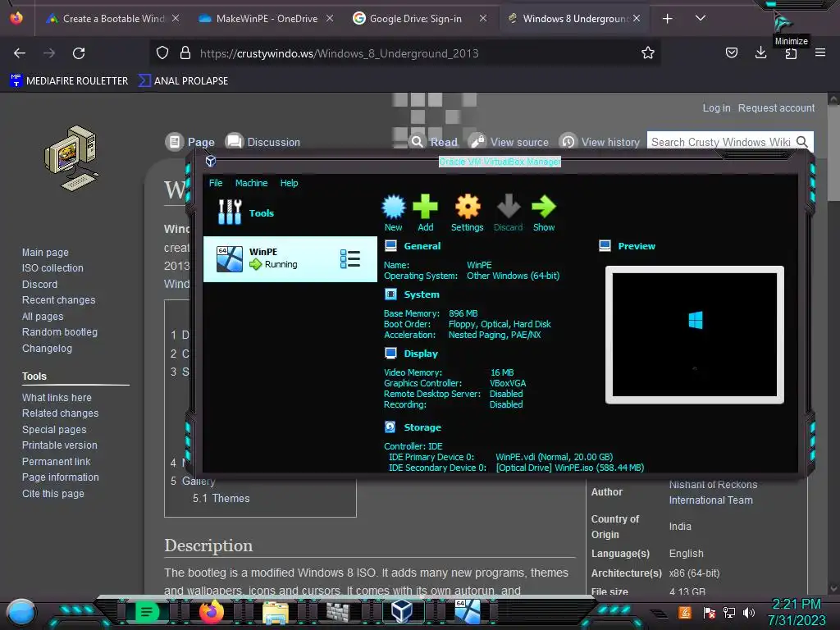Open the Machine menu in VirtualBox
840x630 pixels.
251,183
